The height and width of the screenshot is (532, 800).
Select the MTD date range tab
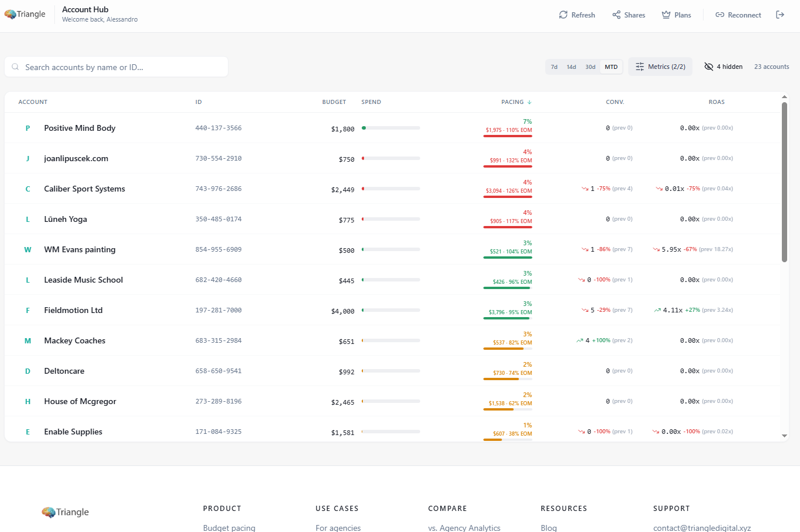click(x=611, y=67)
